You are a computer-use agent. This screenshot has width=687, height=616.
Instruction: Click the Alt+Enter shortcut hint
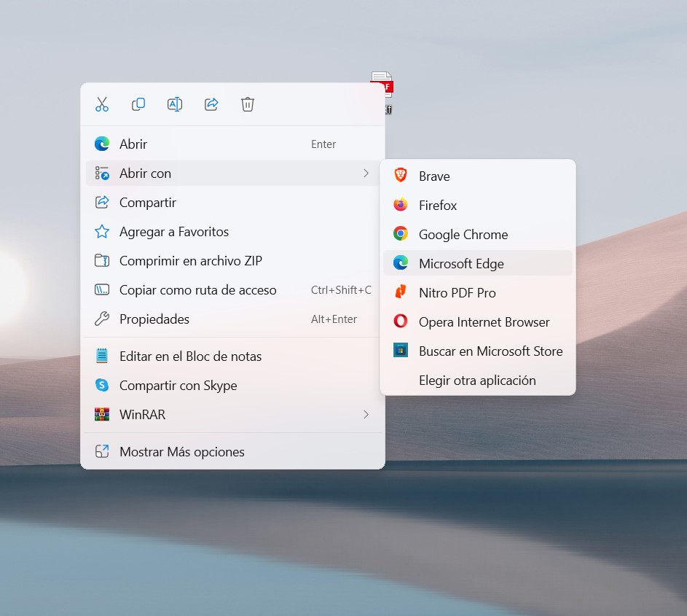[x=334, y=319]
